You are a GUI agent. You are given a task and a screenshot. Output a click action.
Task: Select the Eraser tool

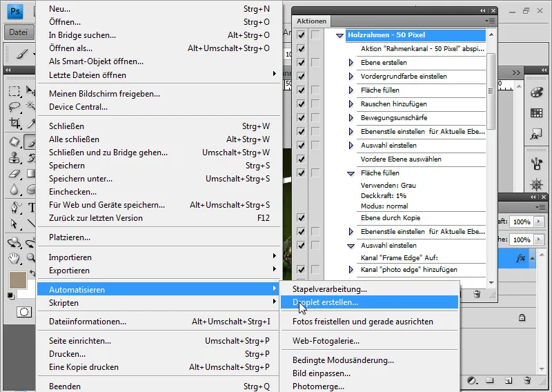(x=14, y=174)
